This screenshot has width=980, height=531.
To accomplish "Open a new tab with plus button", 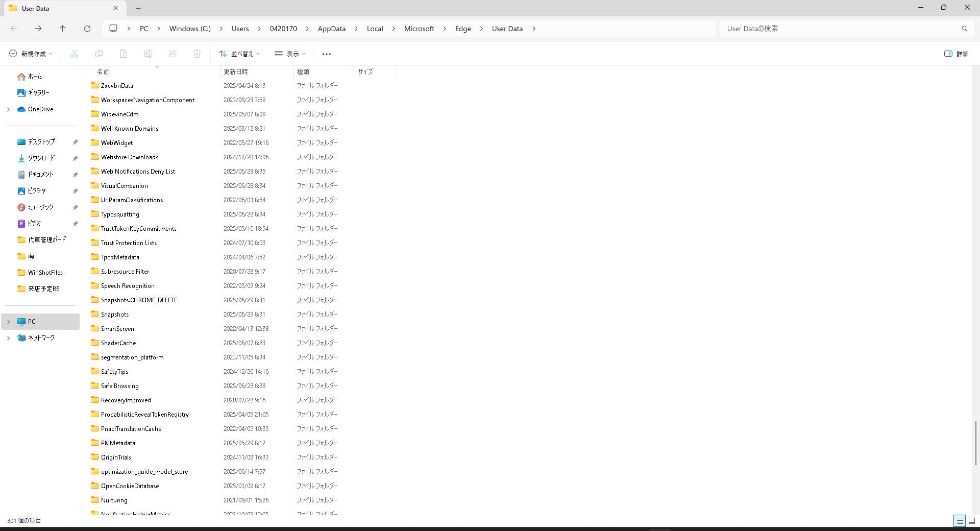I will point(138,8).
